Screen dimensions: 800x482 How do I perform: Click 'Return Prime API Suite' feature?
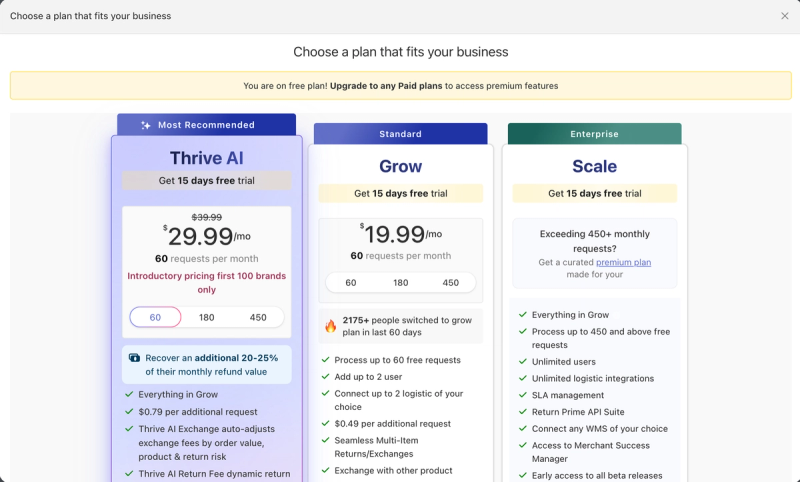[578, 412]
